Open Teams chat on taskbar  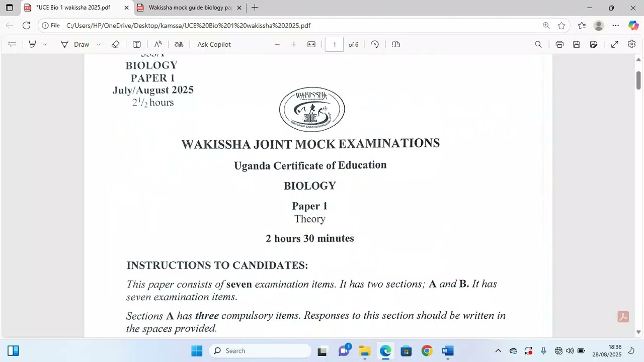point(344,350)
